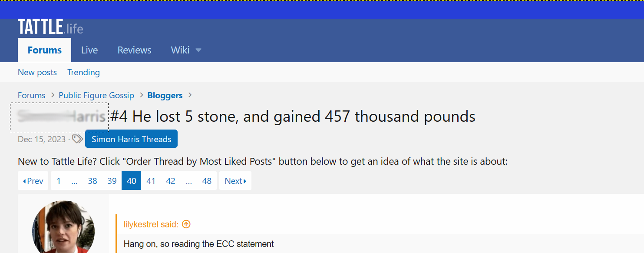Click the tags icon beside the date
This screenshot has height=253, width=644.
click(77, 139)
